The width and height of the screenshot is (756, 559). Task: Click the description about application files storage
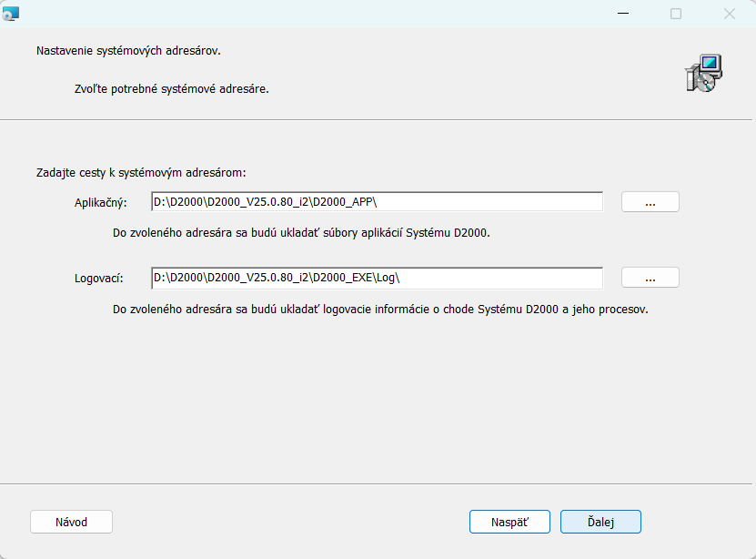click(301, 233)
